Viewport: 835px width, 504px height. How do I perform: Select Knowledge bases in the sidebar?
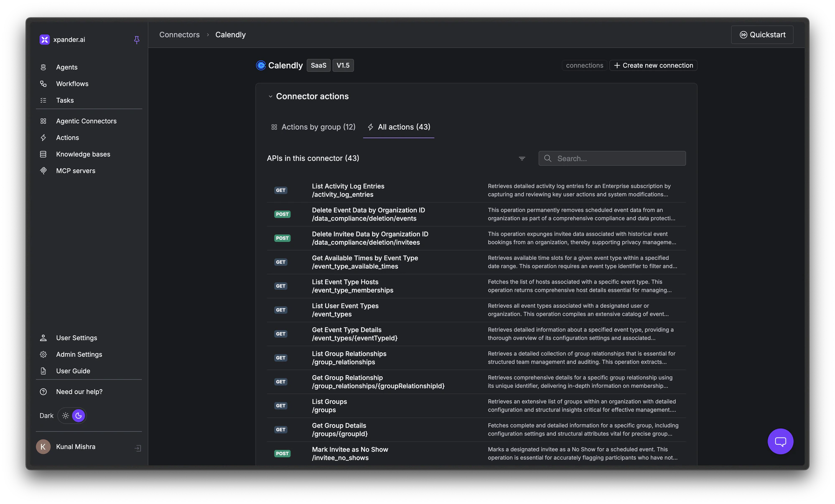point(83,154)
